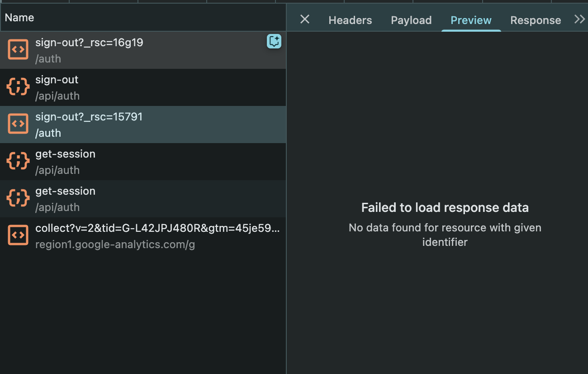The image size is (588, 374).
Task: Close the request details panel
Action: (x=305, y=19)
